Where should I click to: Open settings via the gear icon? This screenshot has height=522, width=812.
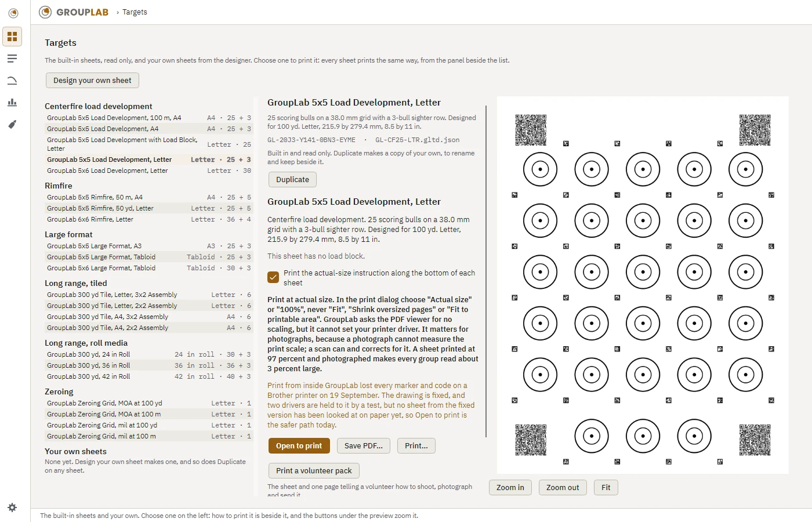pyautogui.click(x=12, y=507)
